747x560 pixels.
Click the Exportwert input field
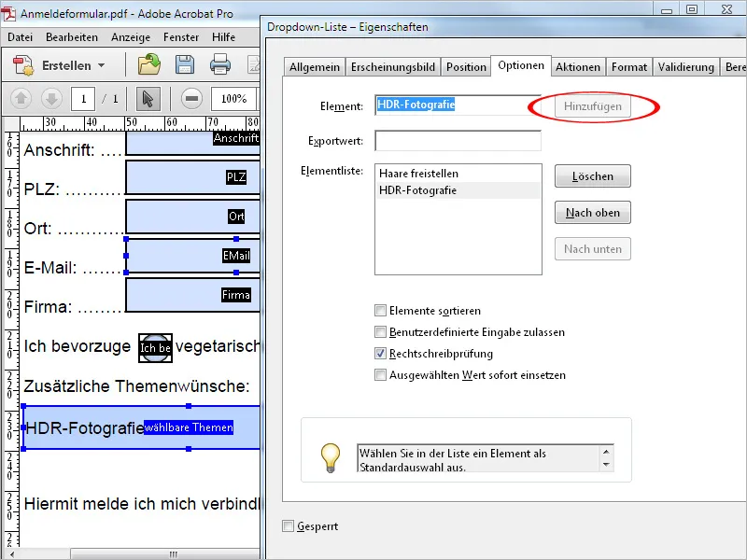(x=458, y=141)
